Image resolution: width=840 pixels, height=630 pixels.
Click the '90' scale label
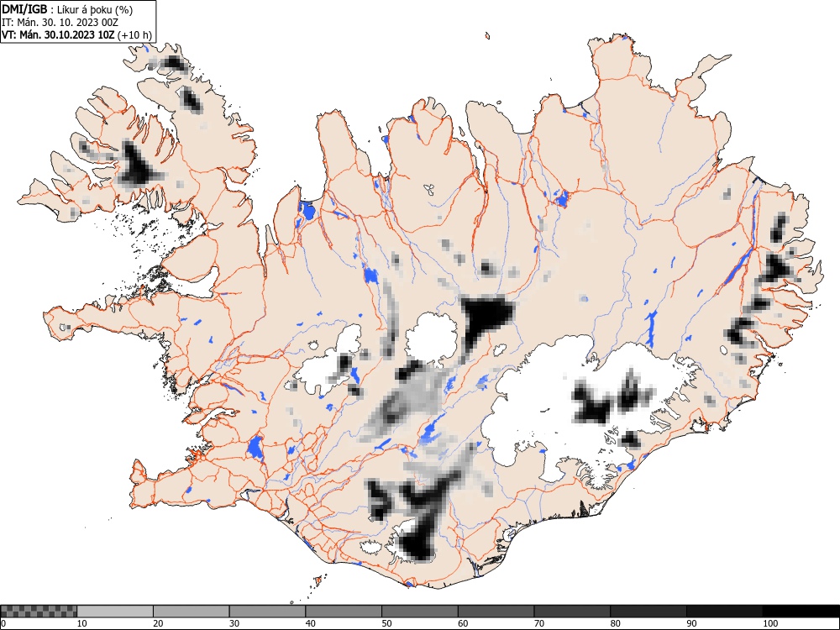(x=691, y=623)
